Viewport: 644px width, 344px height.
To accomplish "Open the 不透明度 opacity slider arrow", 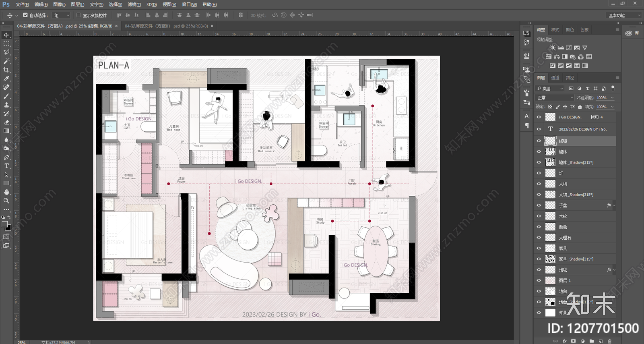I will pos(612,97).
